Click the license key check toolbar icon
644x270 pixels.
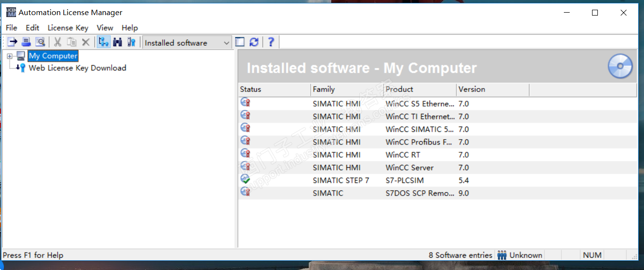pos(131,42)
